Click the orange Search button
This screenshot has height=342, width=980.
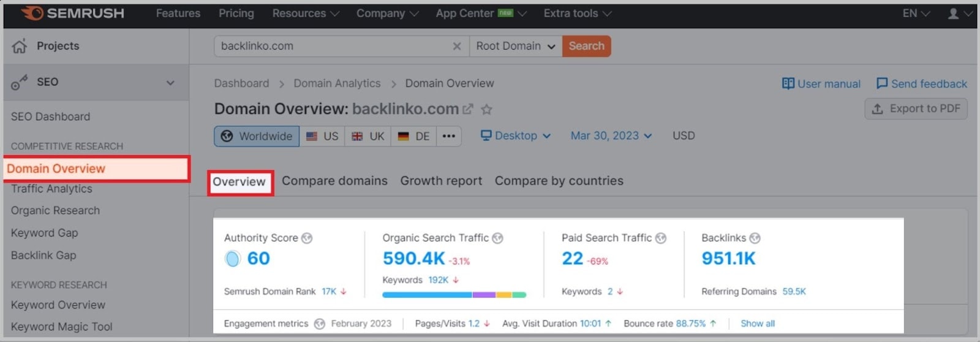586,46
